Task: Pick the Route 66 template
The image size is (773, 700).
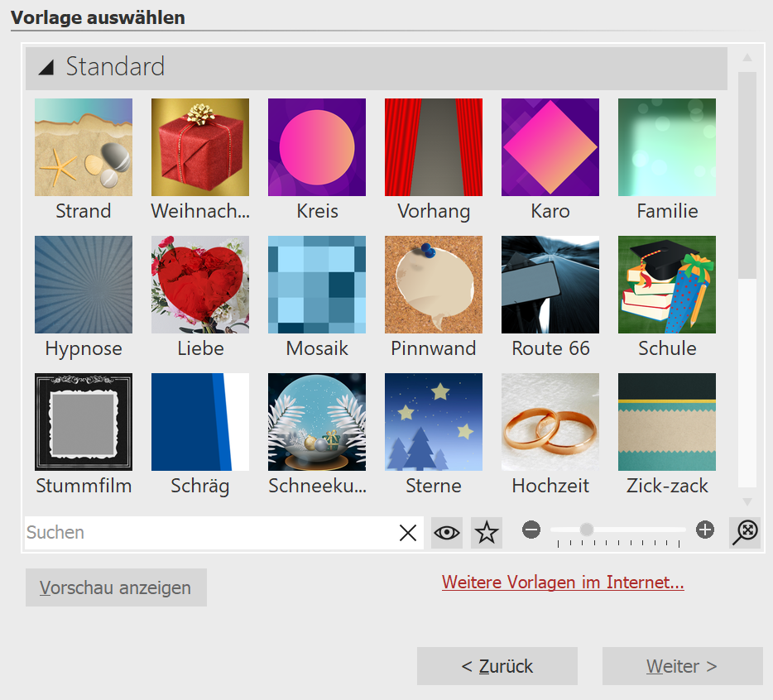Action: (550, 285)
